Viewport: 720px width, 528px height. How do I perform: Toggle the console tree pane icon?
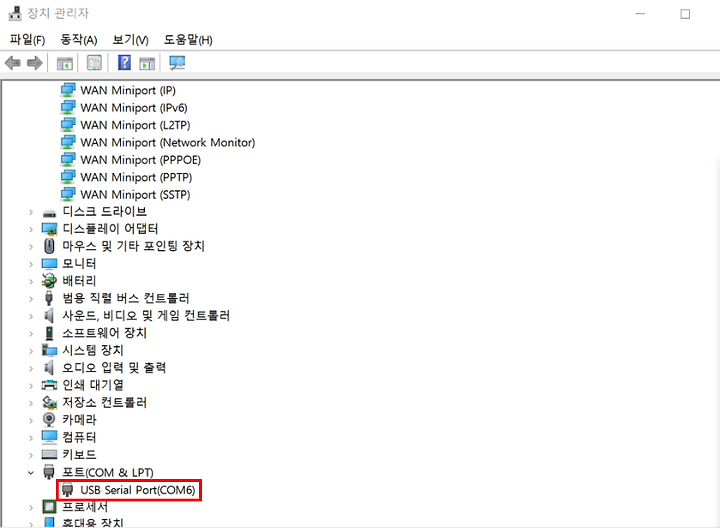pos(65,63)
